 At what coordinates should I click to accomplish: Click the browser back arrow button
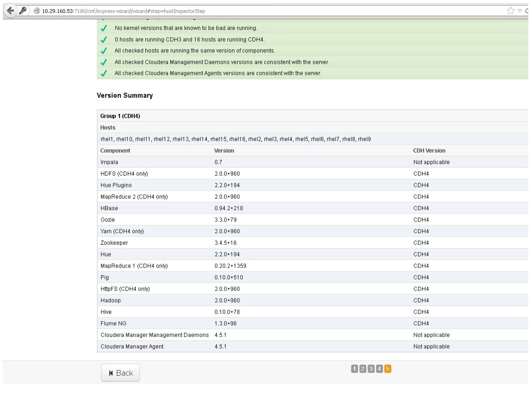10,11
